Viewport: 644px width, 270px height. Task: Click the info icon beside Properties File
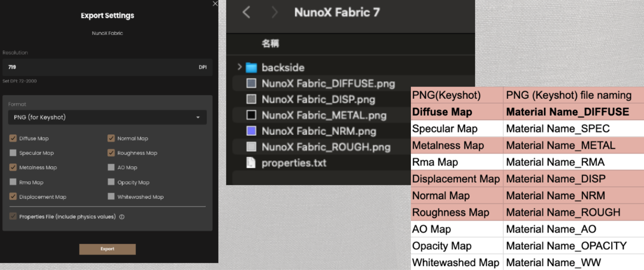(122, 217)
